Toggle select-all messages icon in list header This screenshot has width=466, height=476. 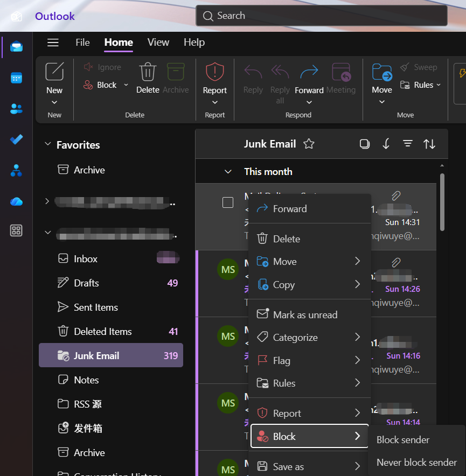[365, 144]
